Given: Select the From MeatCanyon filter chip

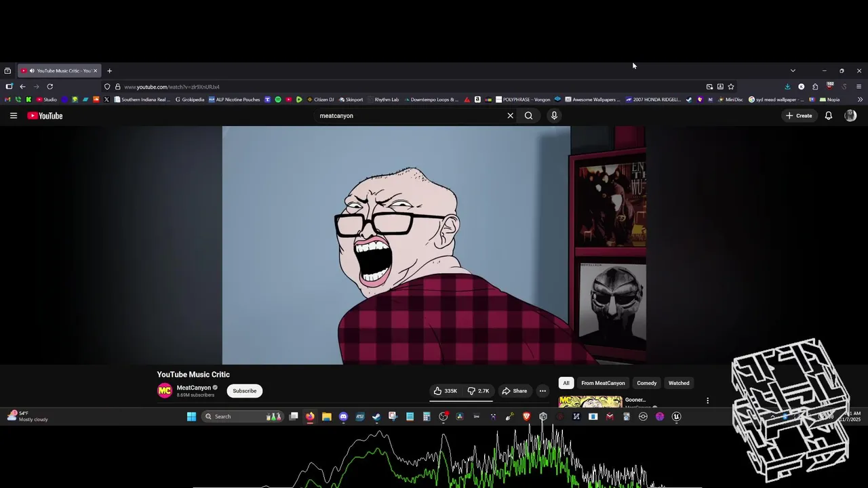Looking at the screenshot, I should [x=603, y=383].
